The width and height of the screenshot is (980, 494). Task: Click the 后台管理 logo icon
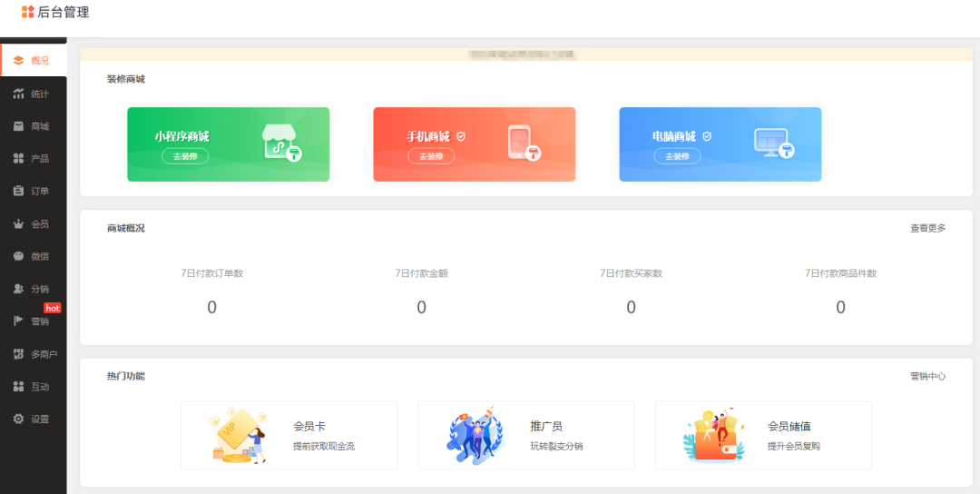point(27,12)
